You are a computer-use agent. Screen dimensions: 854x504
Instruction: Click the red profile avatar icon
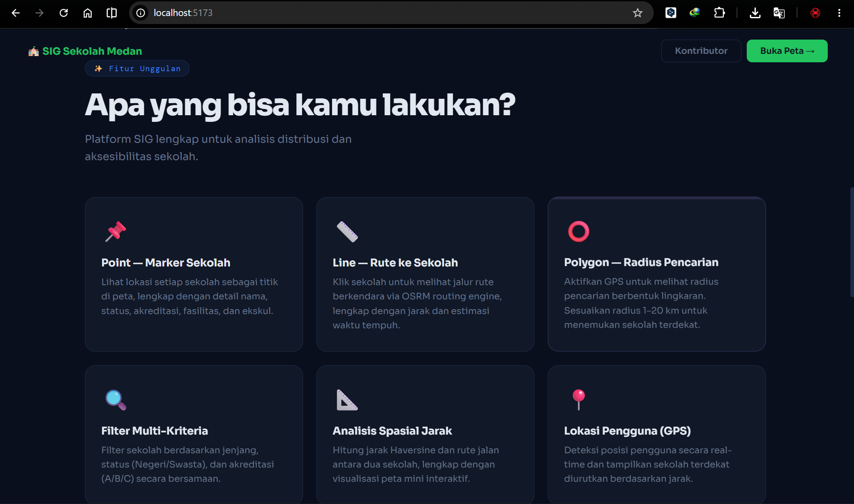[815, 13]
